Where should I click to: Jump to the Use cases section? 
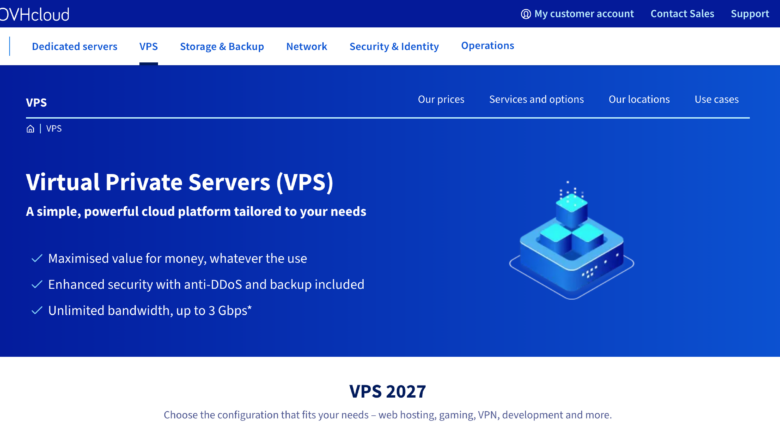coord(716,99)
